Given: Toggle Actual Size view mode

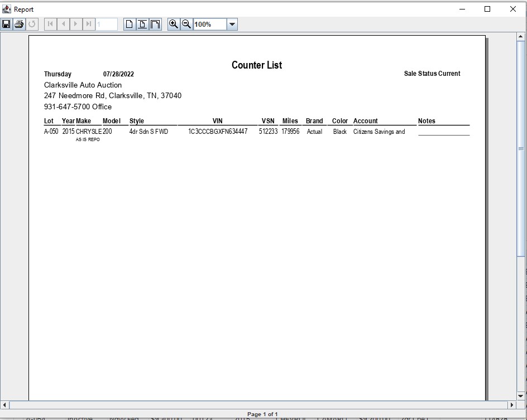Looking at the screenshot, I should (x=130, y=24).
